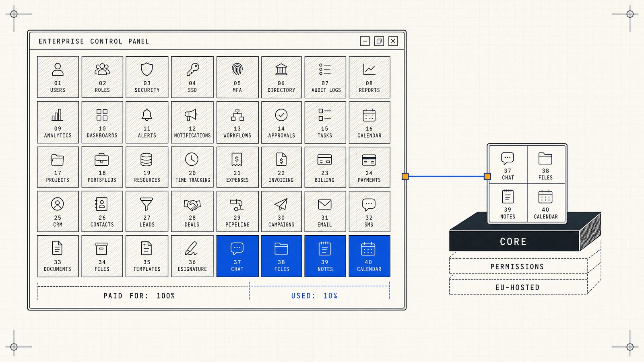Open the 27 Leads funnel tile
This screenshot has height=362, width=644.
(x=147, y=212)
